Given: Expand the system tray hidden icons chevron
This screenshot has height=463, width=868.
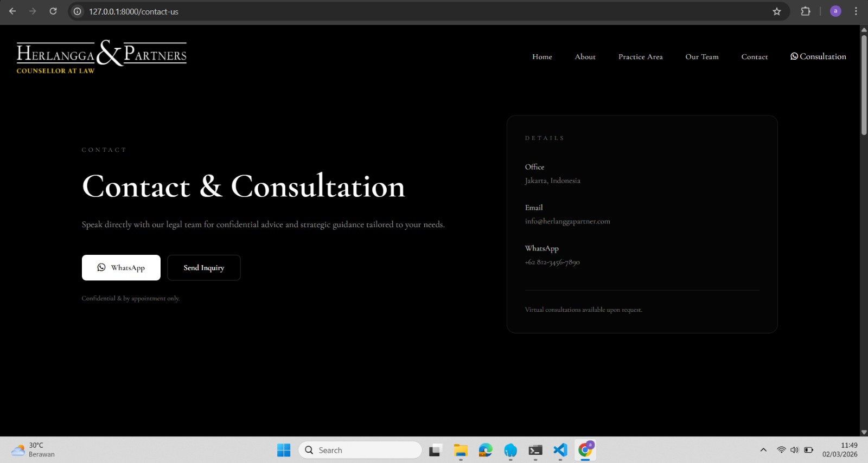Looking at the screenshot, I should point(763,450).
